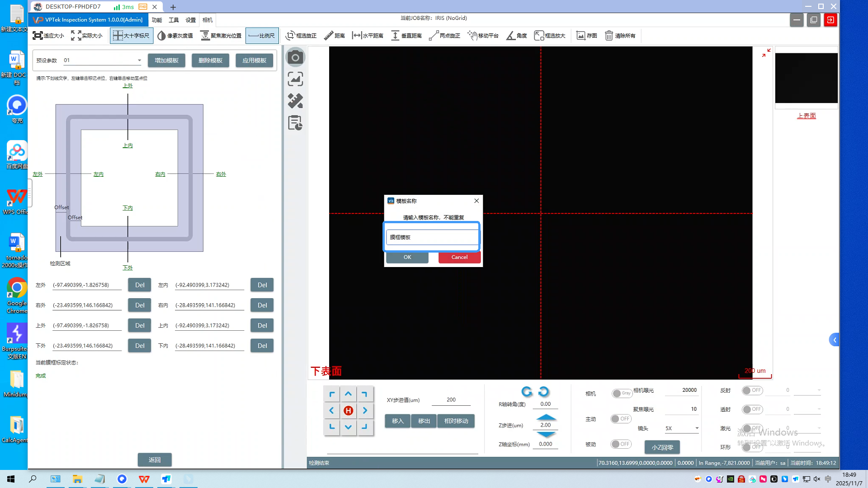Toggle the 反射 light switch
This screenshot has width=868, height=488.
[x=752, y=390]
